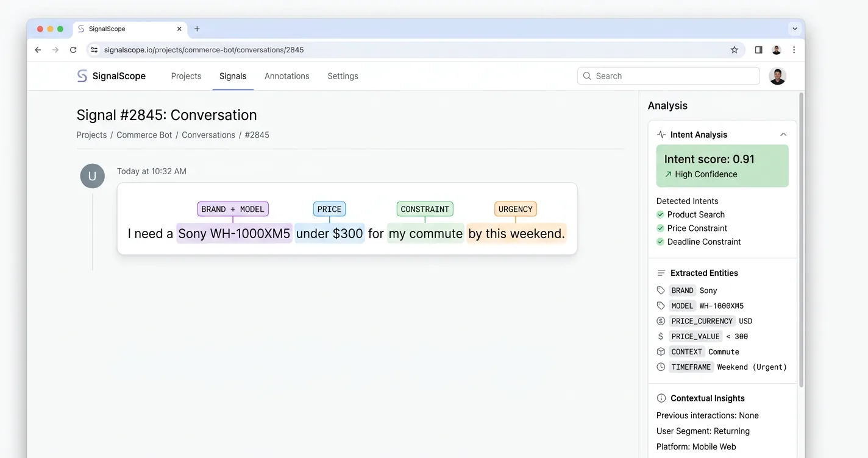This screenshot has width=868, height=458.
Task: Reload the page
Action: coord(73,50)
